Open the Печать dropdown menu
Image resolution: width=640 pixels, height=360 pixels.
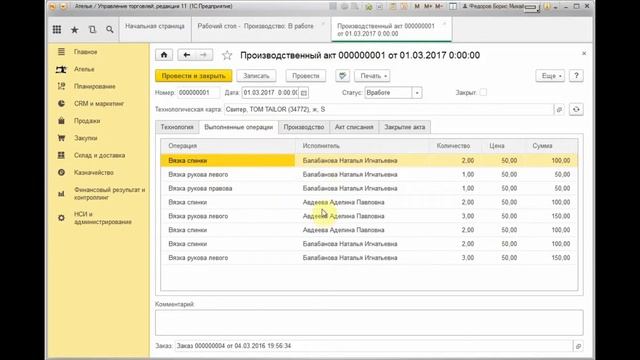(x=372, y=76)
